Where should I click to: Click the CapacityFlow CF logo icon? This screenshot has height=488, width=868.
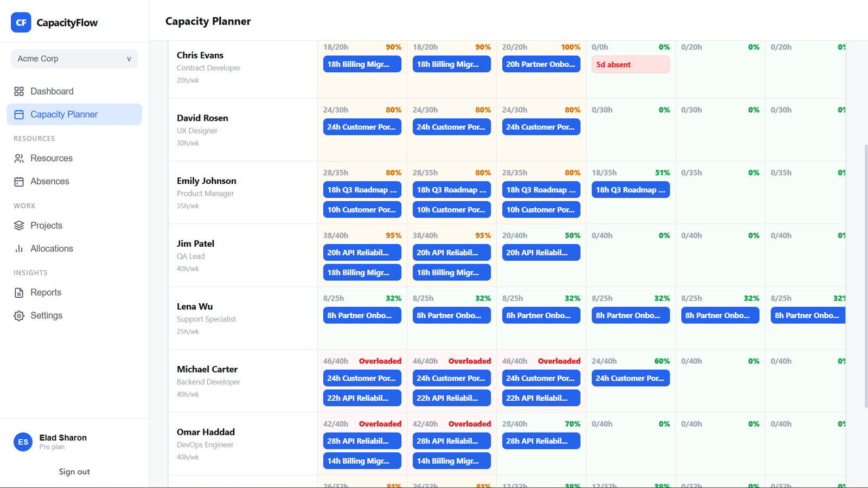click(x=21, y=22)
